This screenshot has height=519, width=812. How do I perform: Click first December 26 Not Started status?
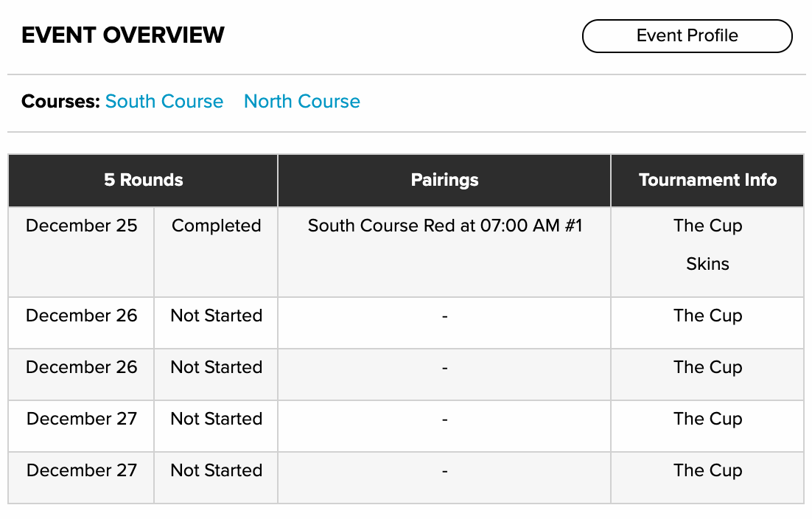point(216,316)
